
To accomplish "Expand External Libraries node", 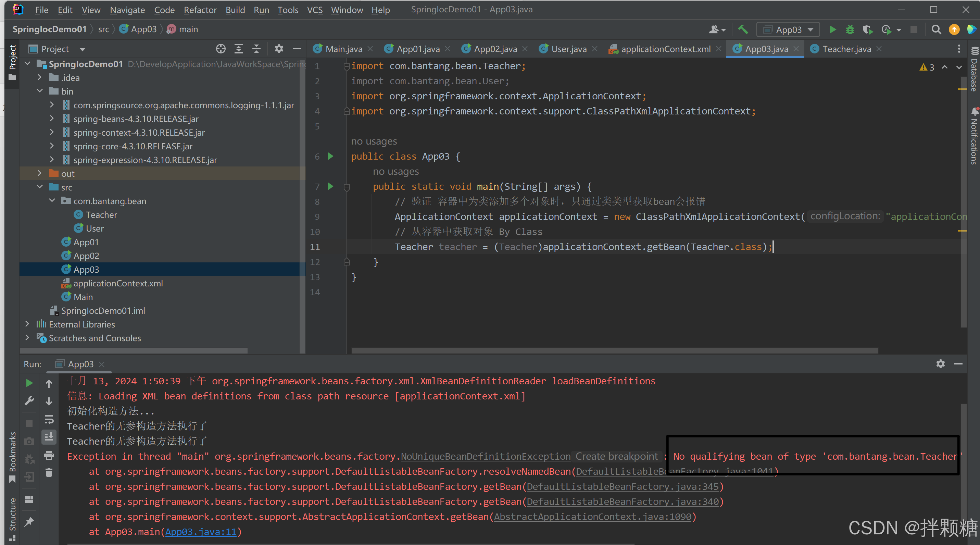I will (27, 324).
